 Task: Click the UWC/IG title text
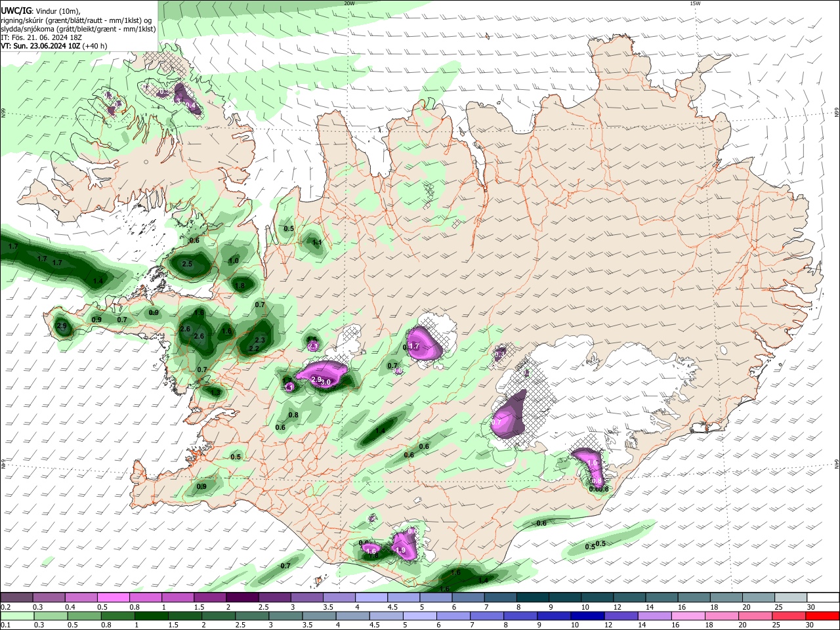click(x=16, y=11)
